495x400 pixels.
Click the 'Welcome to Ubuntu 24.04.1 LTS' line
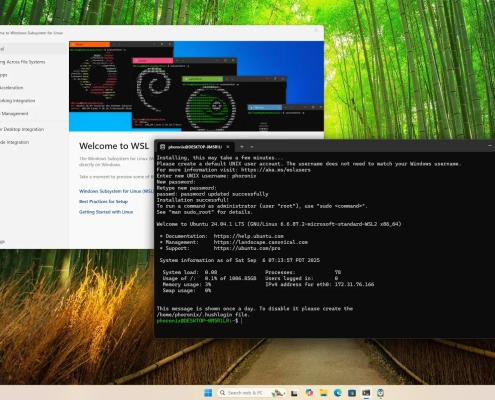pos(279,224)
